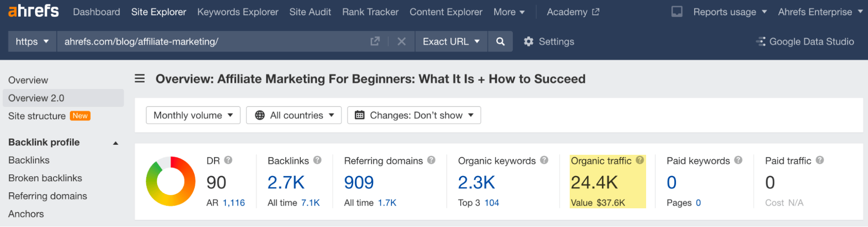Open Rank Tracker
This screenshot has height=227, width=868.
tap(370, 12)
